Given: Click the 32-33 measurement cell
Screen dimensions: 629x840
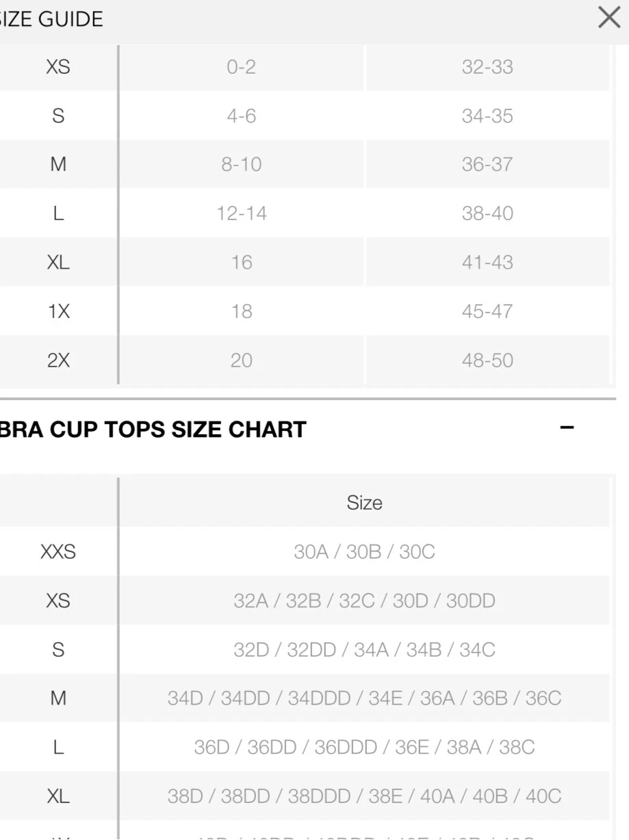Looking at the screenshot, I should [487, 67].
